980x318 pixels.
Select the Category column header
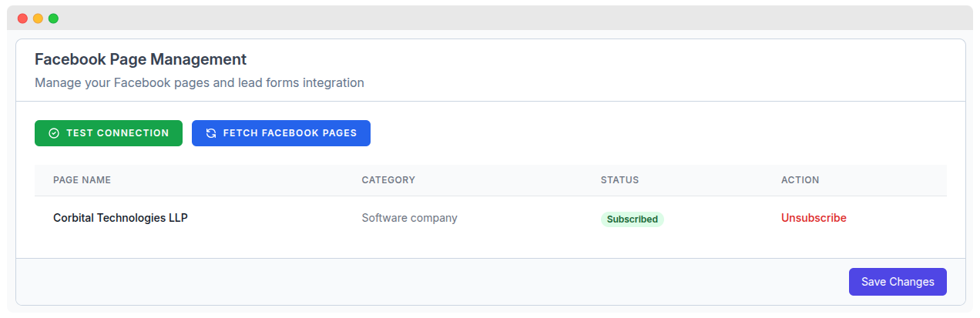[388, 180]
